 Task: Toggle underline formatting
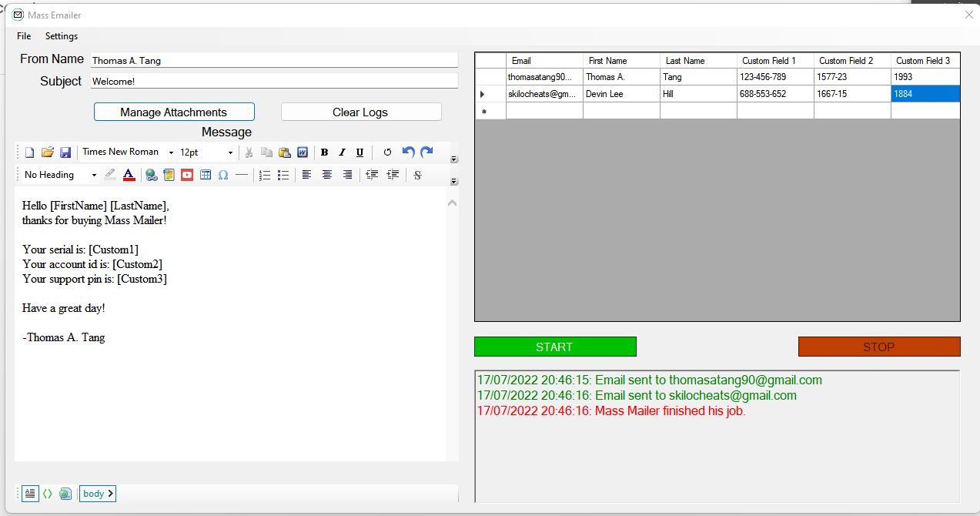[360, 152]
